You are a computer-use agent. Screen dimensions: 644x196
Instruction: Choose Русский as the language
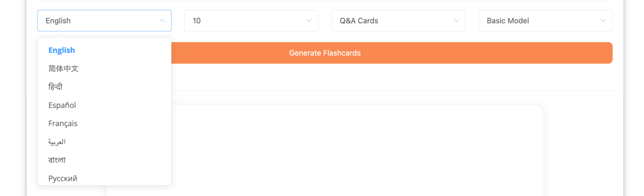pos(63,178)
